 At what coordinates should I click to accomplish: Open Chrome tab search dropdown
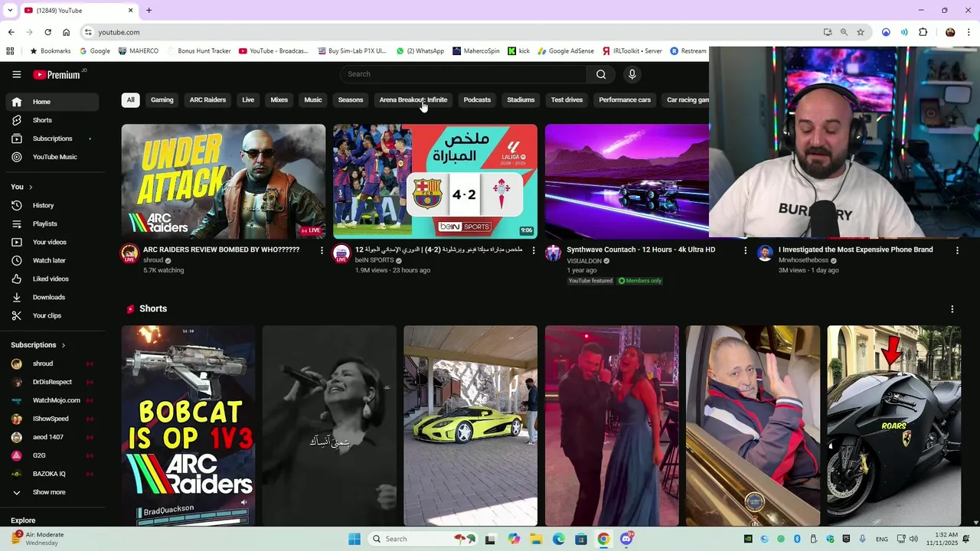(10, 10)
